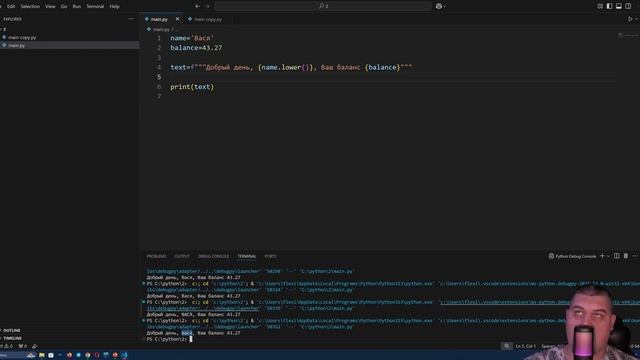The width and height of the screenshot is (640, 360).
Task: Open Explorer's more actions ellipsis
Action: pyautogui.click(x=131, y=19)
